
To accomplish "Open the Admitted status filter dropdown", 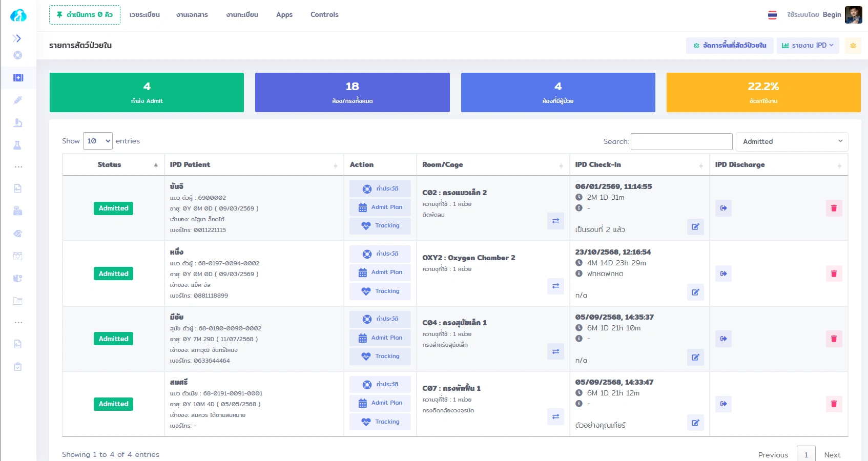I will coord(792,141).
